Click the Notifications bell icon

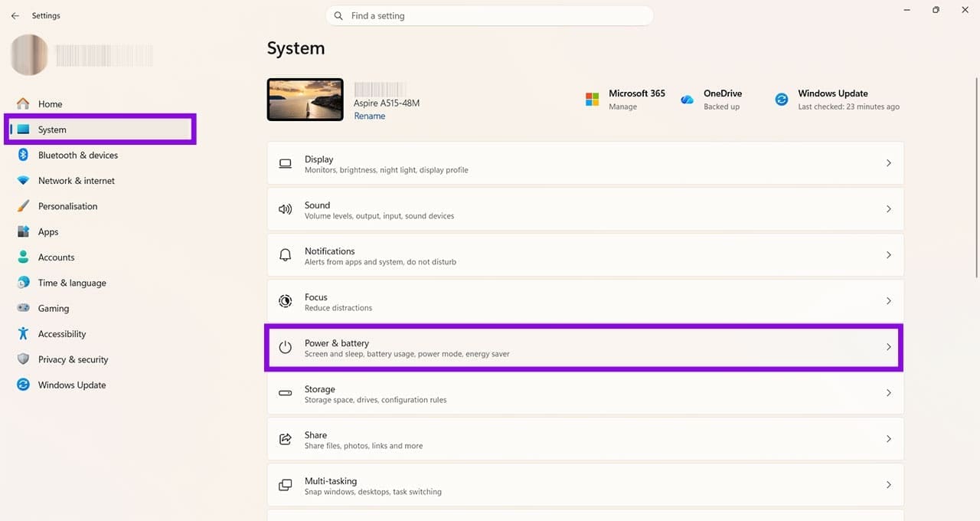click(286, 255)
